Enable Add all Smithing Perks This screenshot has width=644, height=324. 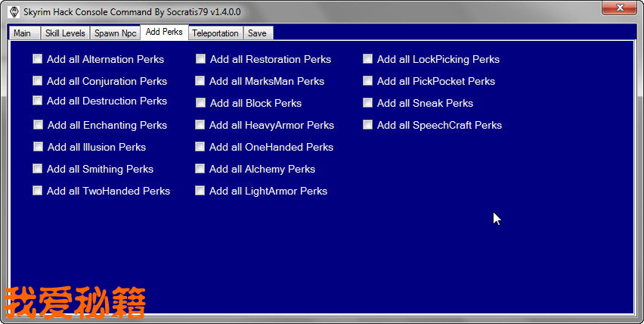coord(38,169)
